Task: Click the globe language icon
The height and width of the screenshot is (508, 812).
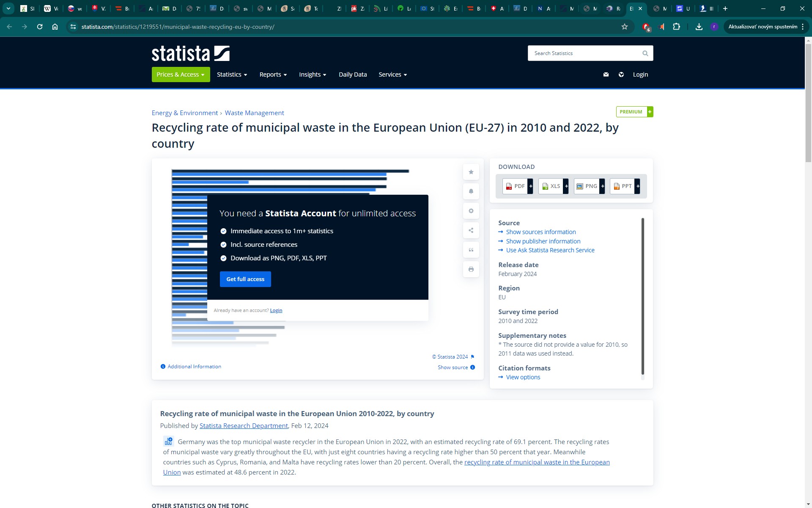Action: pyautogui.click(x=621, y=75)
